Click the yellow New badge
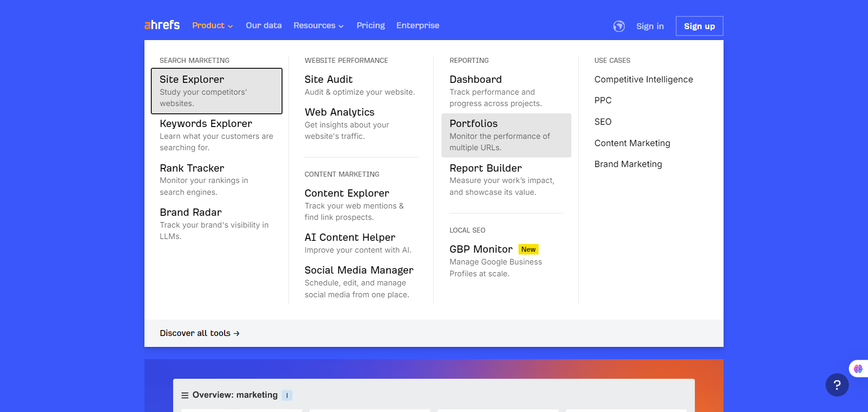The height and width of the screenshot is (412, 868). pos(529,249)
